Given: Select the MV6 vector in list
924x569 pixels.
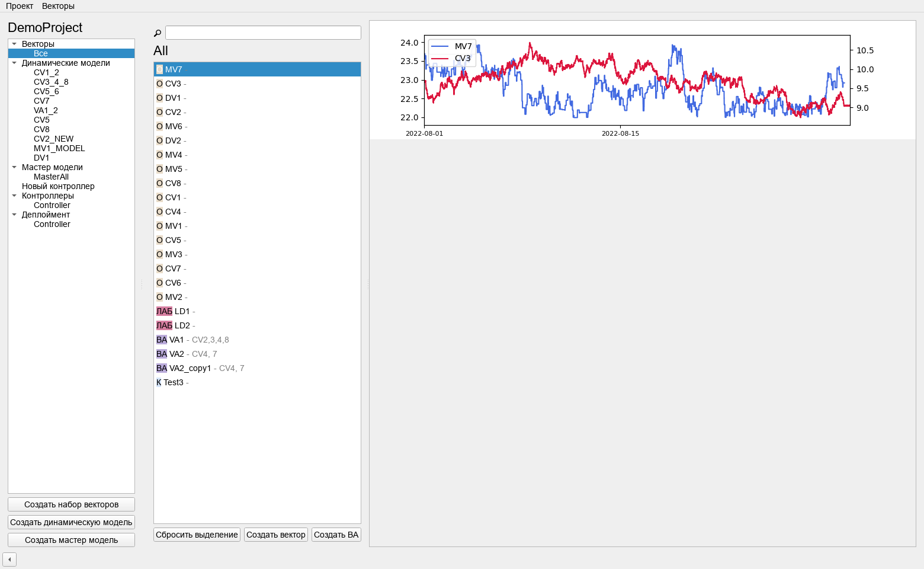Looking at the screenshot, I should [x=257, y=126].
